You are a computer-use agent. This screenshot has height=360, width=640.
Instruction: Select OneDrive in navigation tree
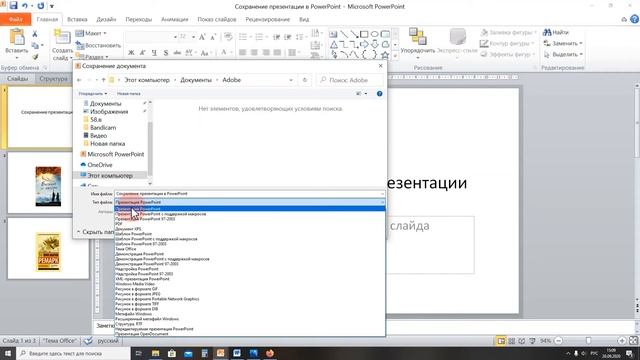coord(100,165)
